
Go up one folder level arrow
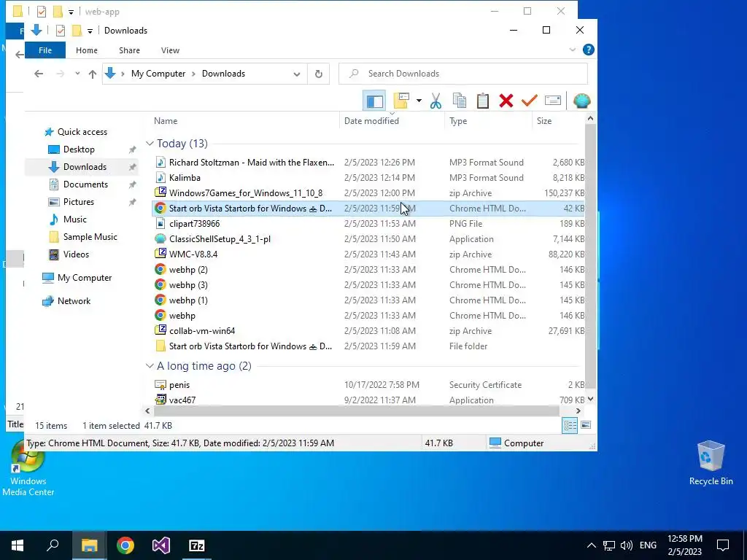[x=93, y=74]
